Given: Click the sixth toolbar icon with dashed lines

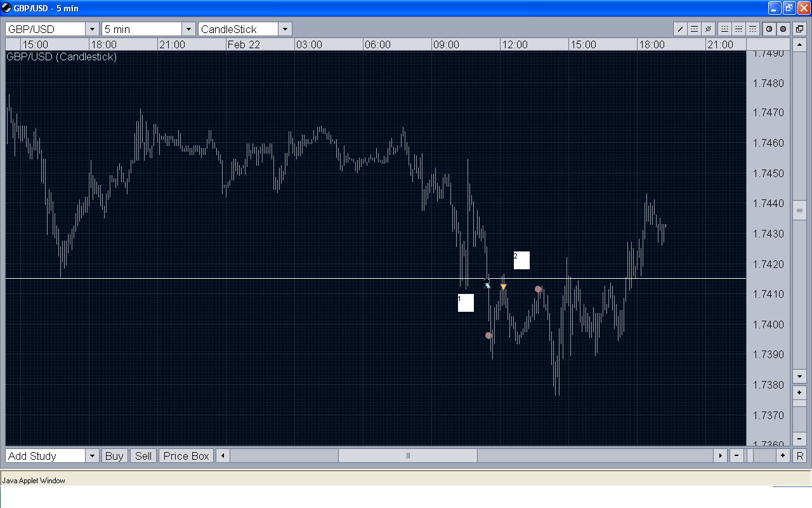Looking at the screenshot, I should pyautogui.click(x=752, y=29).
